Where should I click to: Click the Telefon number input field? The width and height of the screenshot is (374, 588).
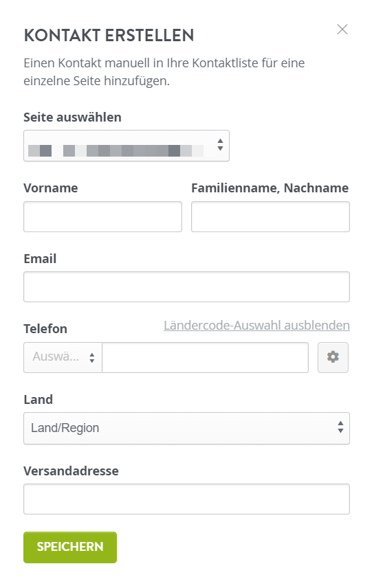pos(206,357)
